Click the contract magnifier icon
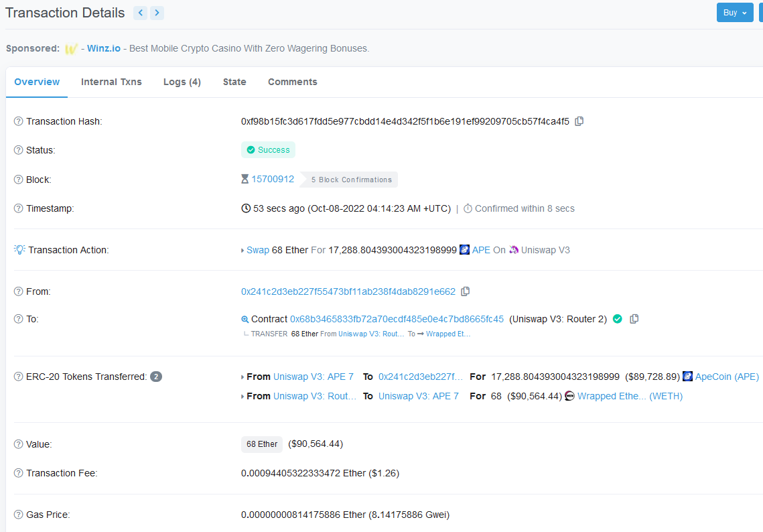The width and height of the screenshot is (763, 532). pos(245,320)
